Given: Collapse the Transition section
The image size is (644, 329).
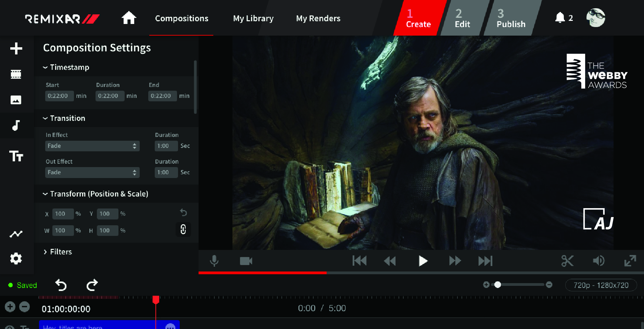Looking at the screenshot, I should point(64,118).
